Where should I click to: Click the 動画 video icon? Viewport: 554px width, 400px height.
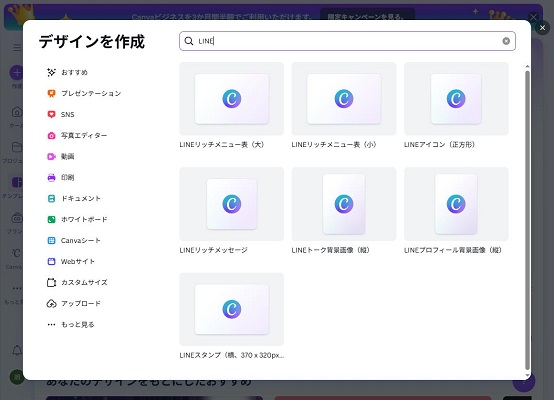[51, 157]
